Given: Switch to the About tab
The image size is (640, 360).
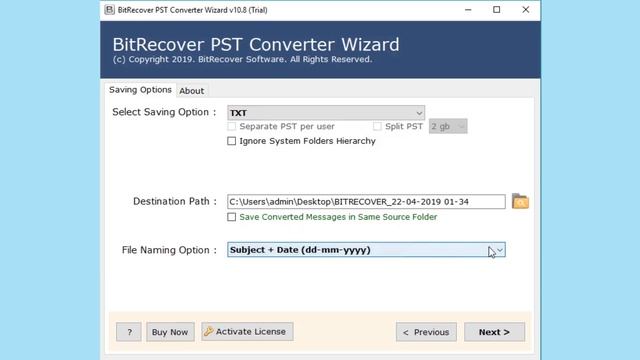Looking at the screenshot, I should coord(191,91).
